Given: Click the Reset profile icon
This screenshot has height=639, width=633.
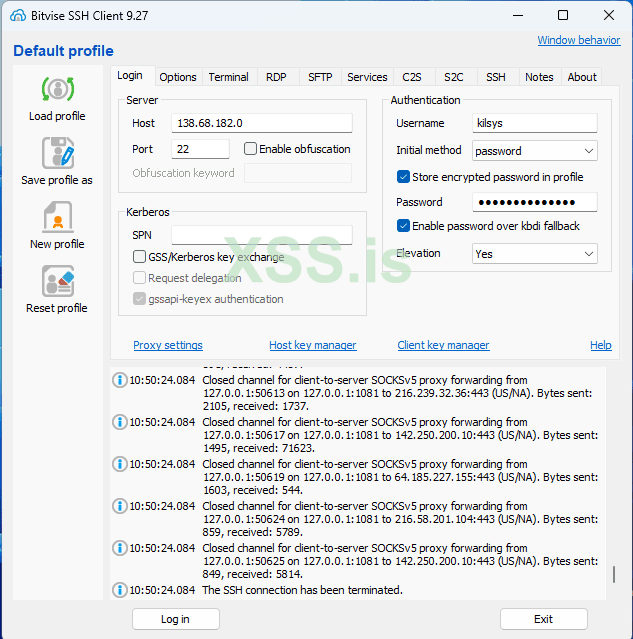Looking at the screenshot, I should 57,281.
